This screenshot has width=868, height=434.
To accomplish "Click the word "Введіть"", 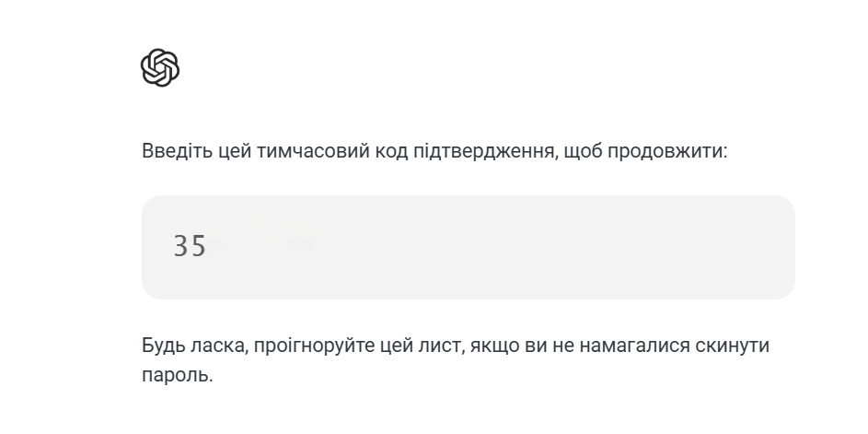I will coord(174,150).
